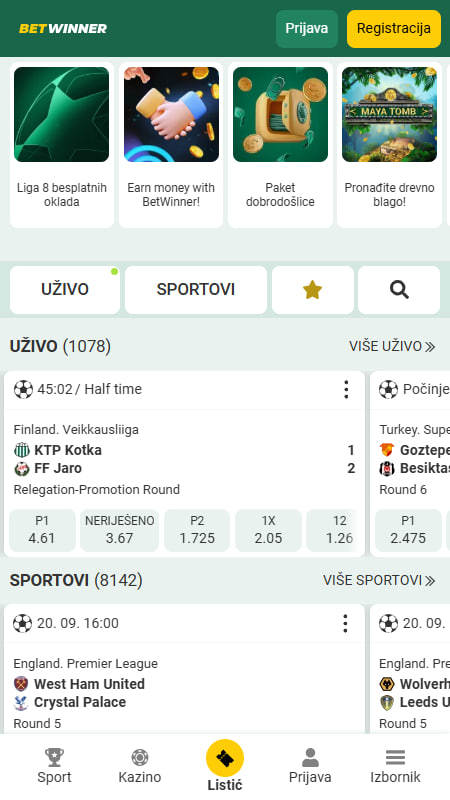Select NERIJEŠENO odds 3.67

pyautogui.click(x=119, y=530)
